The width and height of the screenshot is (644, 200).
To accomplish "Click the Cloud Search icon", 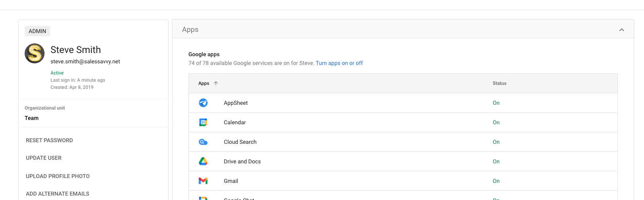I will click(203, 142).
